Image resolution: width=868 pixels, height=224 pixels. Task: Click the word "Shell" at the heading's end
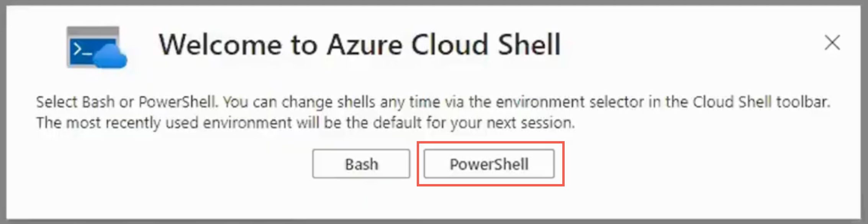coord(529,45)
